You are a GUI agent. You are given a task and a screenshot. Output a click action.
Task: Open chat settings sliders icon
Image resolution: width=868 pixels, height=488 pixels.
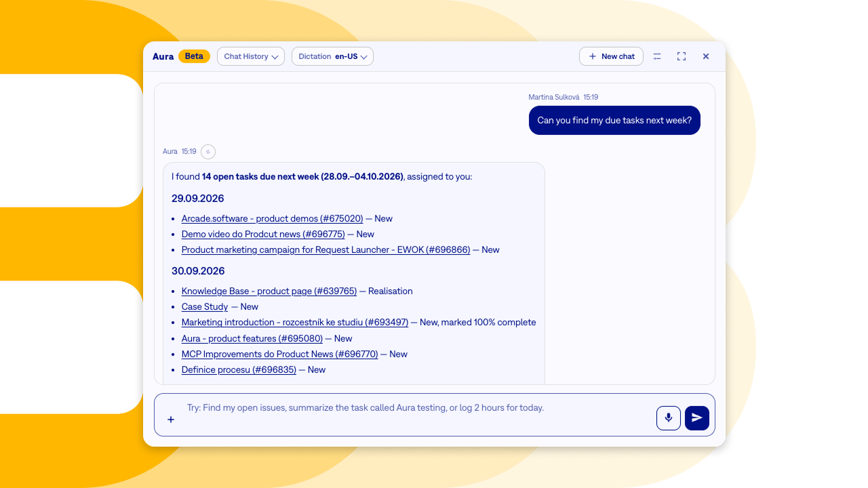click(657, 56)
